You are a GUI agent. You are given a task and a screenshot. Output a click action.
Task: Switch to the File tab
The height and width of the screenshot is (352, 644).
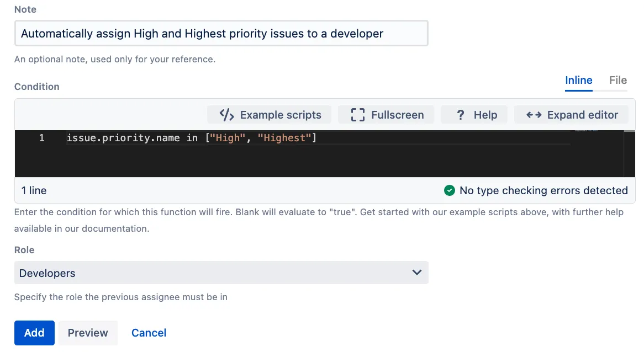click(x=617, y=81)
